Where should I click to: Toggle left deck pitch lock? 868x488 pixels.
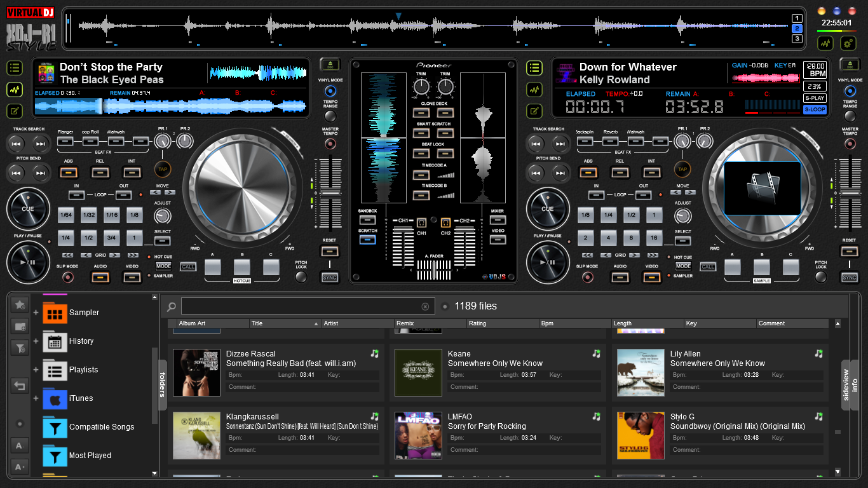[x=301, y=277]
